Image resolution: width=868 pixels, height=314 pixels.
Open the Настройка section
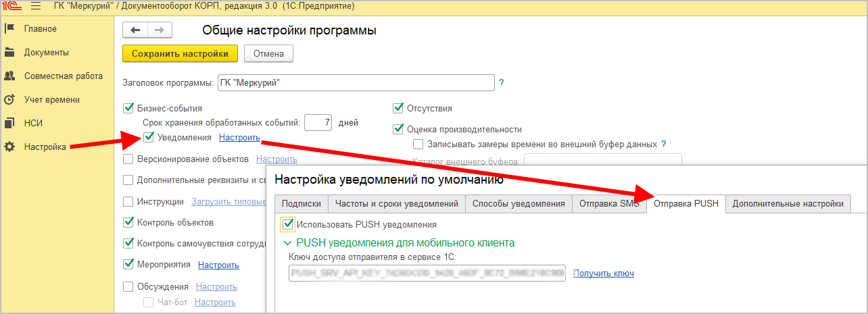[45, 147]
